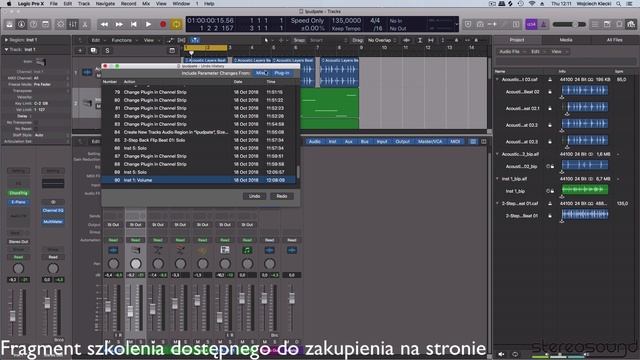Open Quick Help button in control bar
Viewport: 640px width, 360px height.
coord(33,24)
